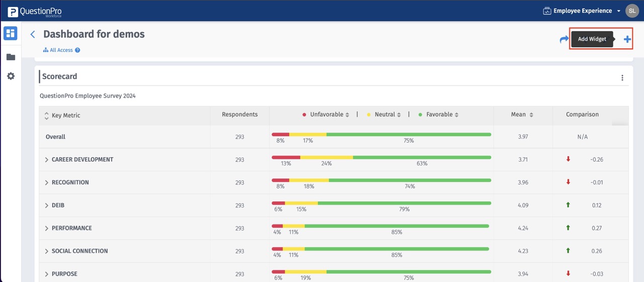Click the SL user avatar
The width and height of the screenshot is (644, 282).
[x=632, y=11]
